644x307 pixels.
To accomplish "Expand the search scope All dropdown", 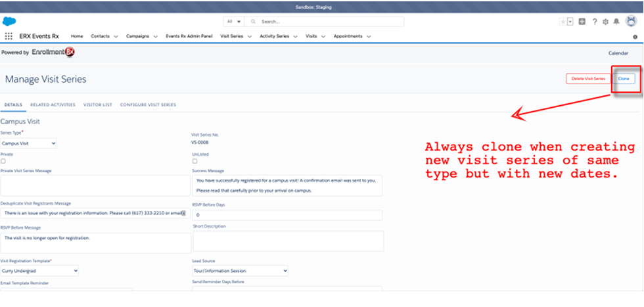I will pyautogui.click(x=233, y=22).
